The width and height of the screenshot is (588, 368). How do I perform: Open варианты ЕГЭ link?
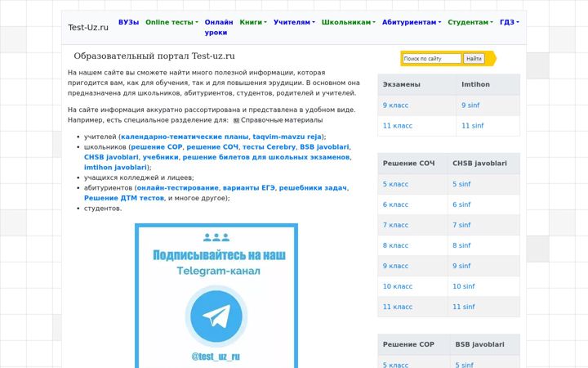pos(248,188)
